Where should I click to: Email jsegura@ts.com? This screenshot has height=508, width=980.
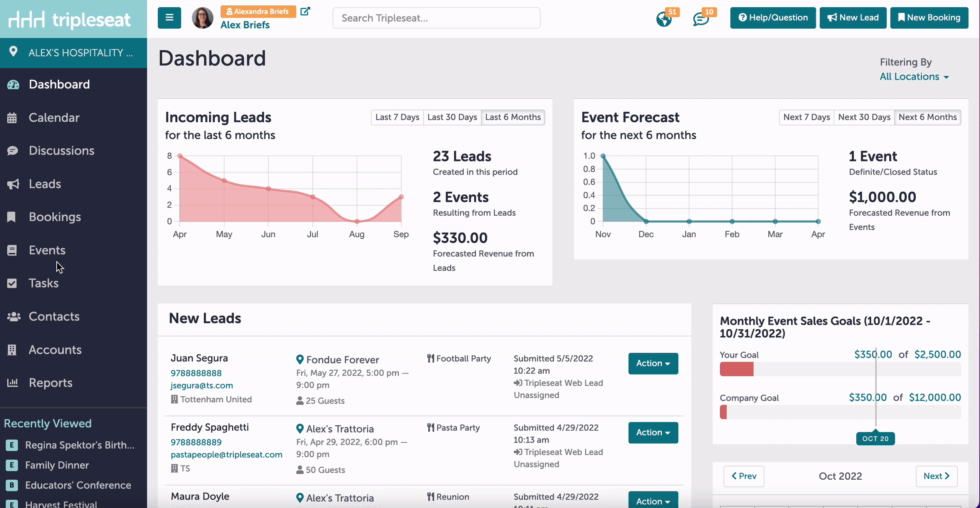pyautogui.click(x=202, y=386)
